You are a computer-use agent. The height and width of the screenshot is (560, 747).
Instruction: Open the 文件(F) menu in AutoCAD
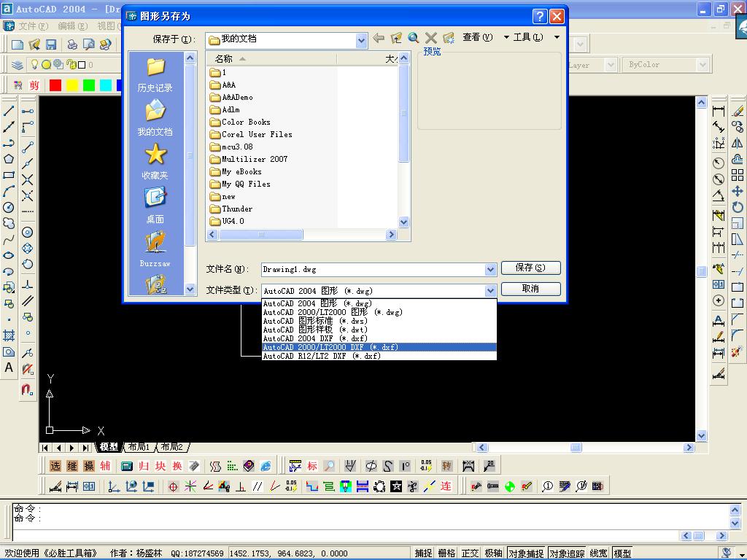point(34,26)
